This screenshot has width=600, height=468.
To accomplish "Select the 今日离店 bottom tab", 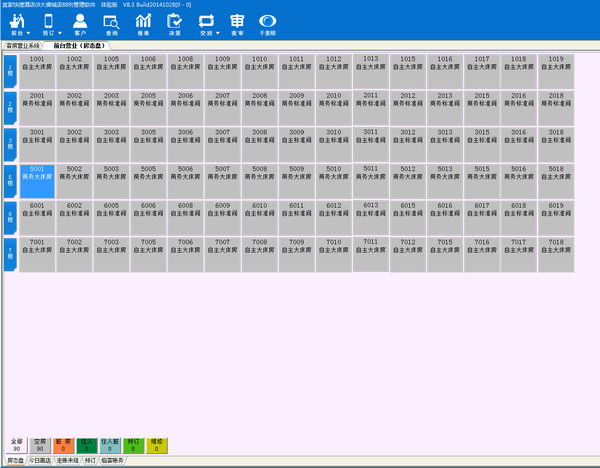I will click(x=40, y=460).
